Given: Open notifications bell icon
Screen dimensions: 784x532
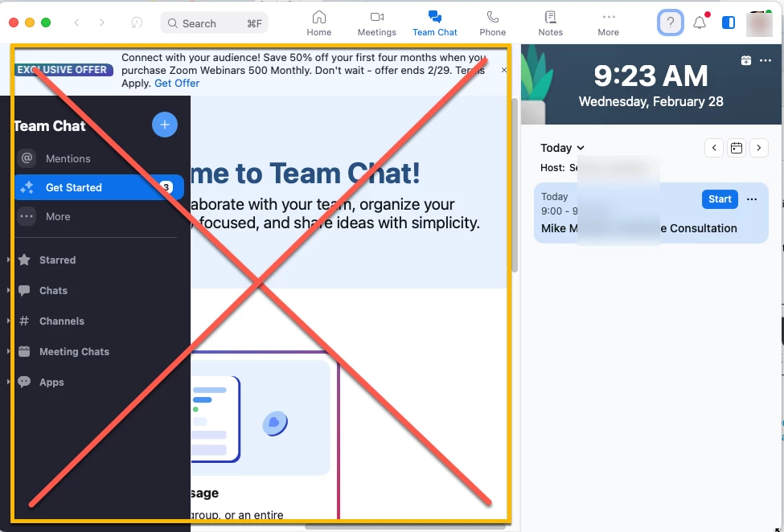Looking at the screenshot, I should [x=700, y=23].
